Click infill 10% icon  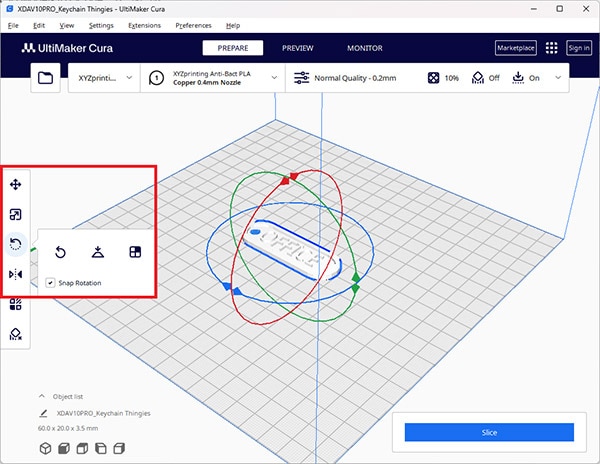click(433, 78)
